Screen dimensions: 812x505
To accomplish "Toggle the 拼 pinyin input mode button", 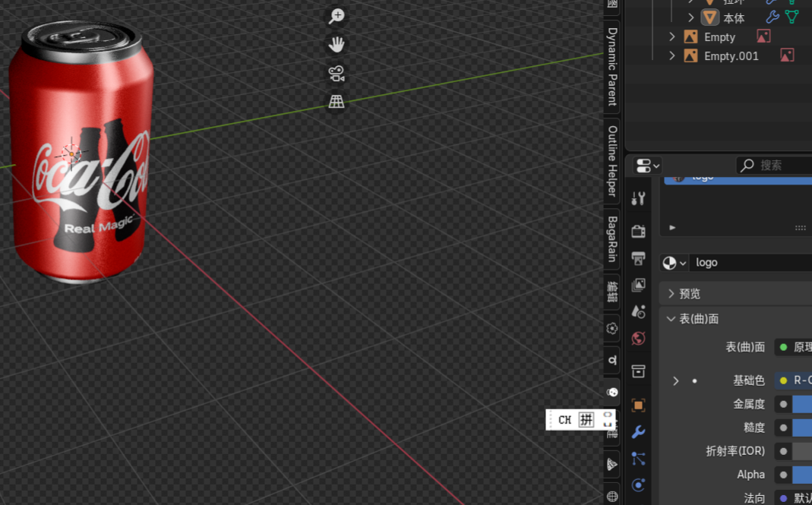I will click(586, 419).
